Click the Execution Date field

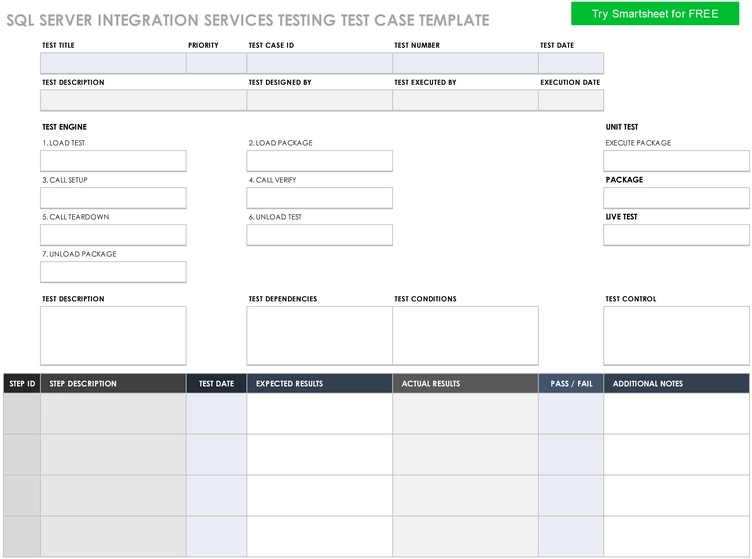(x=571, y=101)
